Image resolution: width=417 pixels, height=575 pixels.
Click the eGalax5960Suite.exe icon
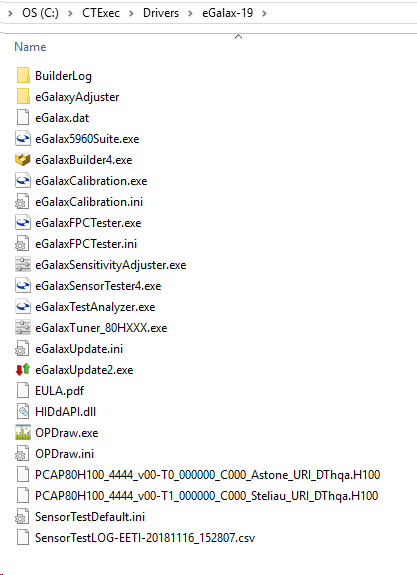coord(23,139)
